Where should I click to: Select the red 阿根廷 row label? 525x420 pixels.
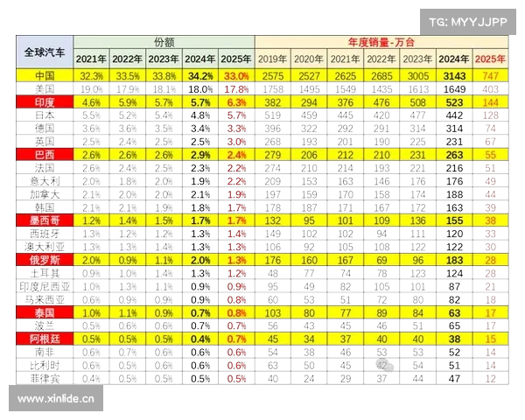tap(45, 339)
